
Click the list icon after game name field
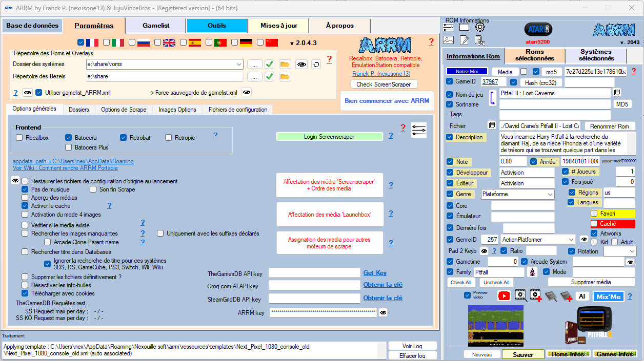(x=617, y=93)
